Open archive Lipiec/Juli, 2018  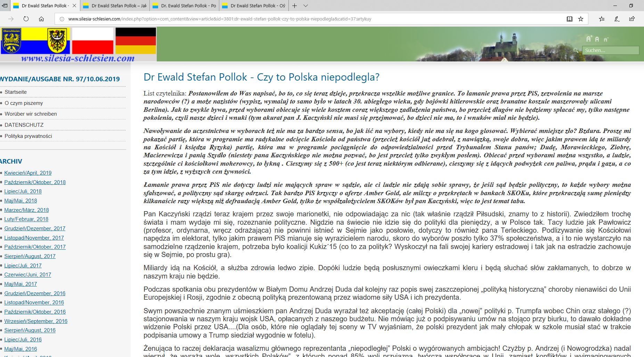click(23, 191)
